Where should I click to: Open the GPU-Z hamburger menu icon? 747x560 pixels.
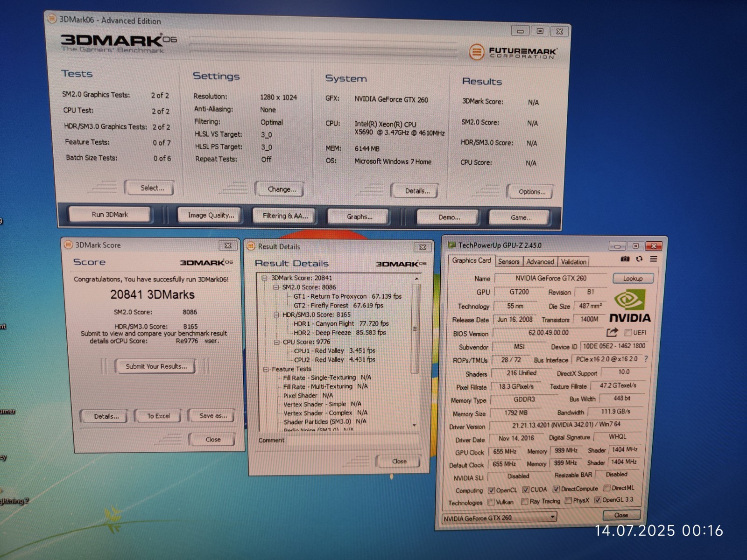tap(654, 259)
